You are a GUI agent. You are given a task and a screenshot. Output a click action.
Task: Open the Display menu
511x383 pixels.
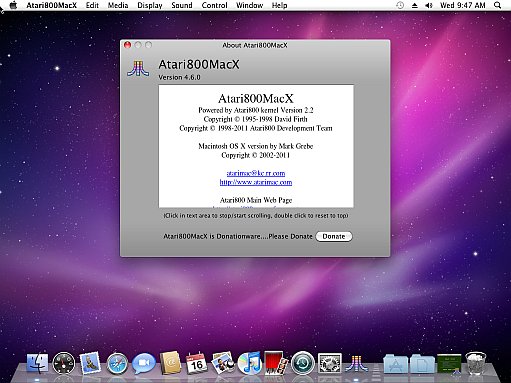(x=150, y=5)
